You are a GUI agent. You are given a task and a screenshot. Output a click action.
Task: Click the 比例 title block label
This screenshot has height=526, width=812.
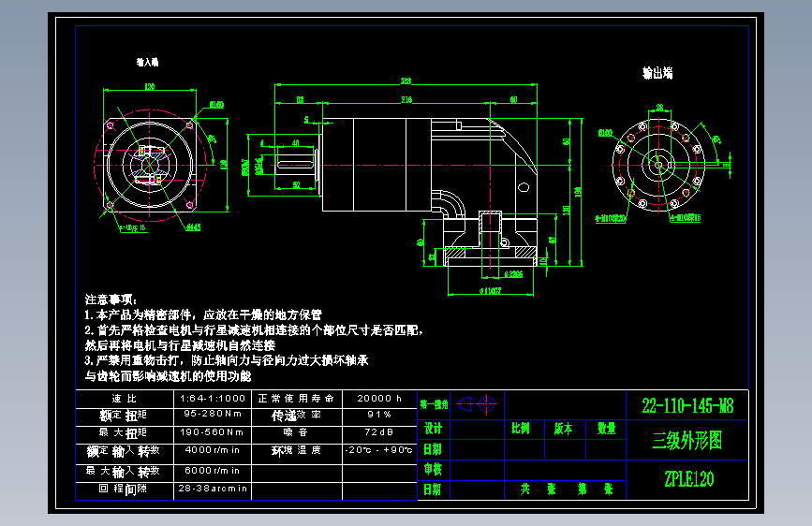pos(521,429)
